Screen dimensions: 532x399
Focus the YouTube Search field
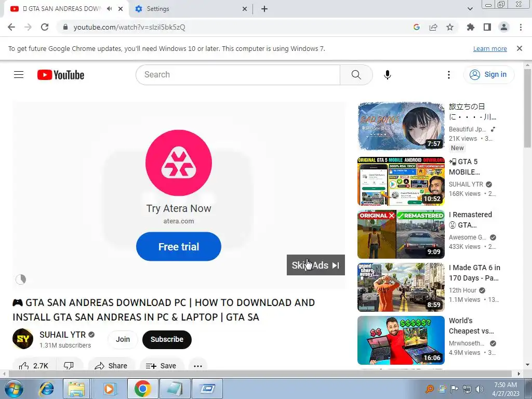click(238, 75)
